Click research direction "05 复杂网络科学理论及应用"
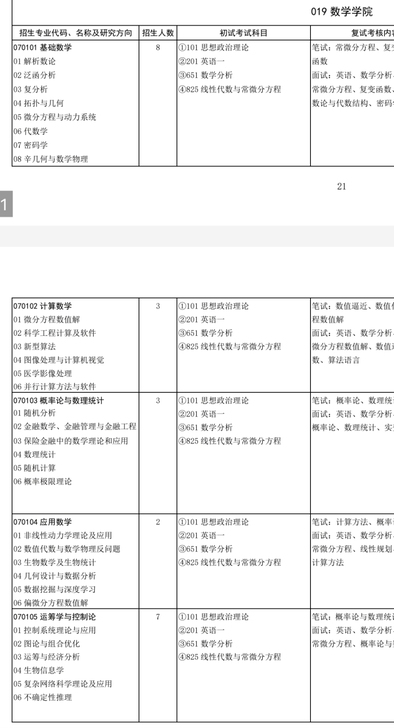Viewport: 394px width, 728px height. pyautogui.click(x=63, y=683)
